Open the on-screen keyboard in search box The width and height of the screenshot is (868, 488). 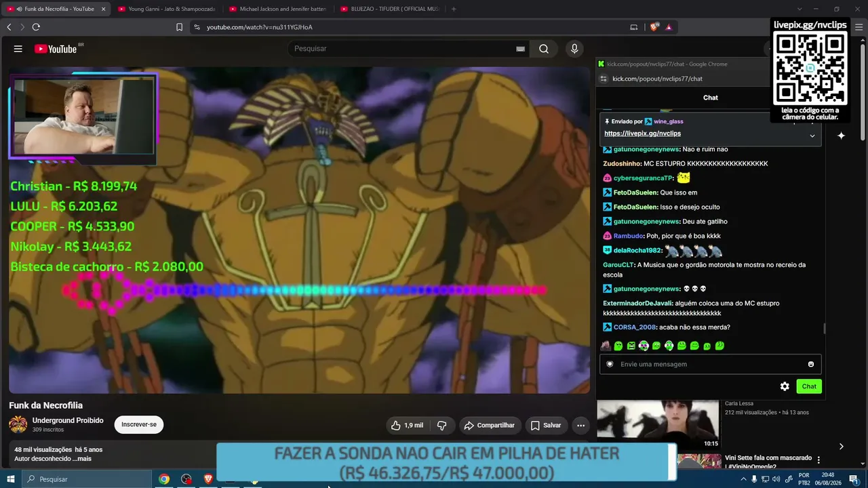(x=520, y=49)
